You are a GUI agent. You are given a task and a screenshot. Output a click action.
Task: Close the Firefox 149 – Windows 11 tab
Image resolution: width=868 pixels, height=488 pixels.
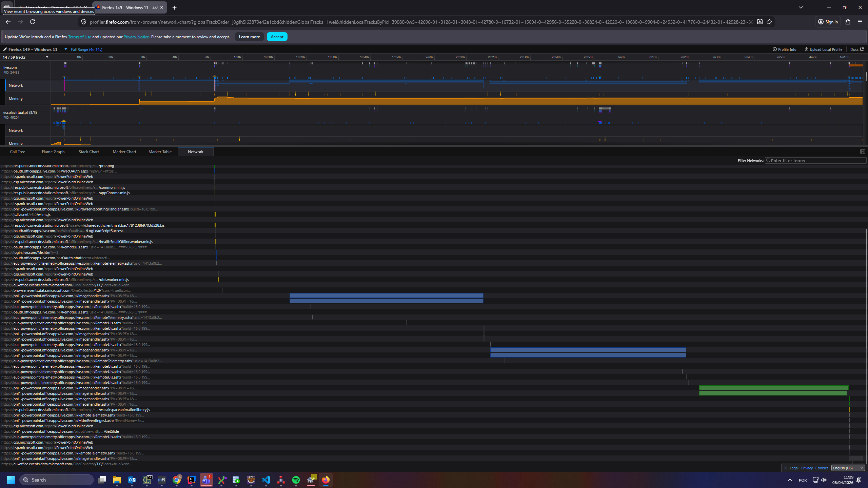162,7
